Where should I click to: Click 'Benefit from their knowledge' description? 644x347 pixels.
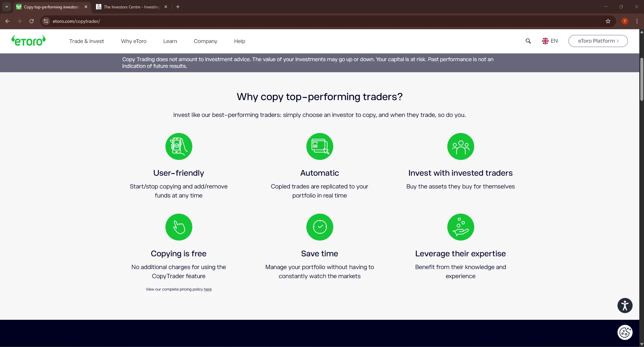[460, 271]
